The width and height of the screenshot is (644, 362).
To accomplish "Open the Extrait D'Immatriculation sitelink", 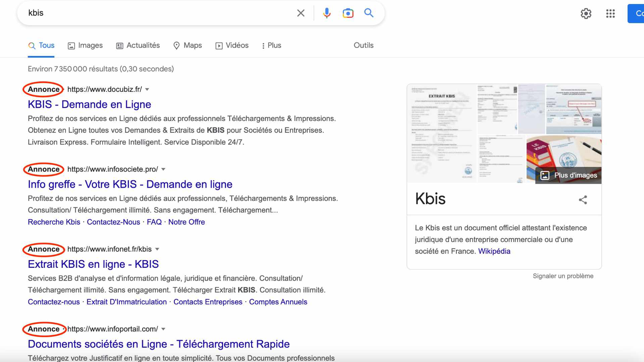I will pyautogui.click(x=126, y=302).
